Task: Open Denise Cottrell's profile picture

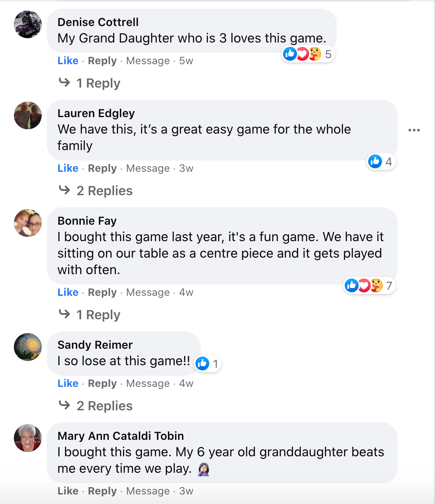Action: tap(28, 24)
